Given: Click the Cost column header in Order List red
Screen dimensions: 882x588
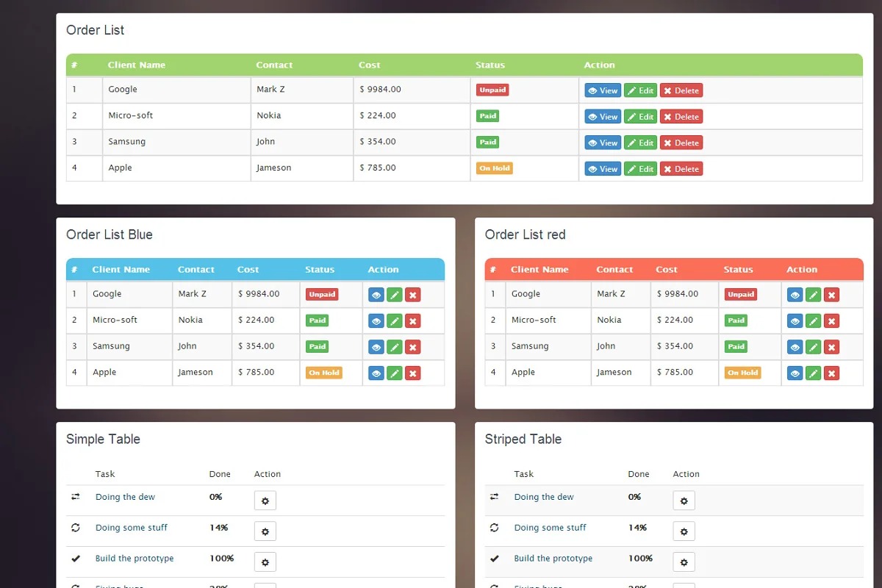Looking at the screenshot, I should 667,270.
